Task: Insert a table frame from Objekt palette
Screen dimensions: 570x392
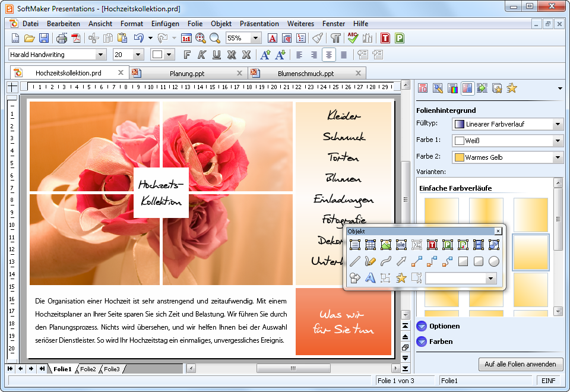Action: click(370, 245)
